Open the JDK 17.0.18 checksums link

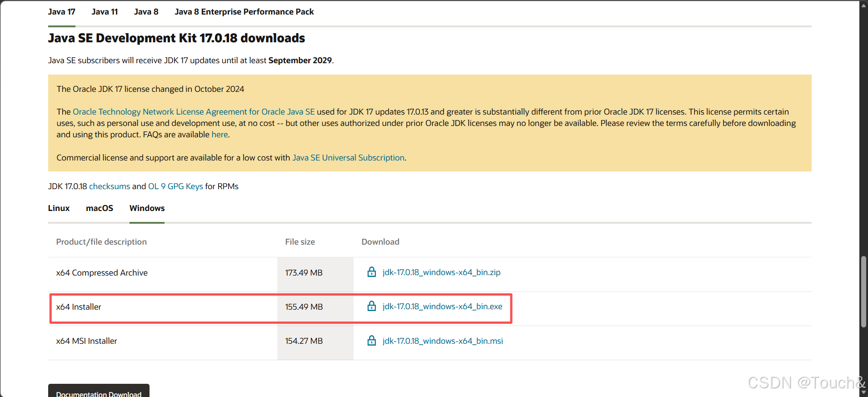click(x=110, y=186)
